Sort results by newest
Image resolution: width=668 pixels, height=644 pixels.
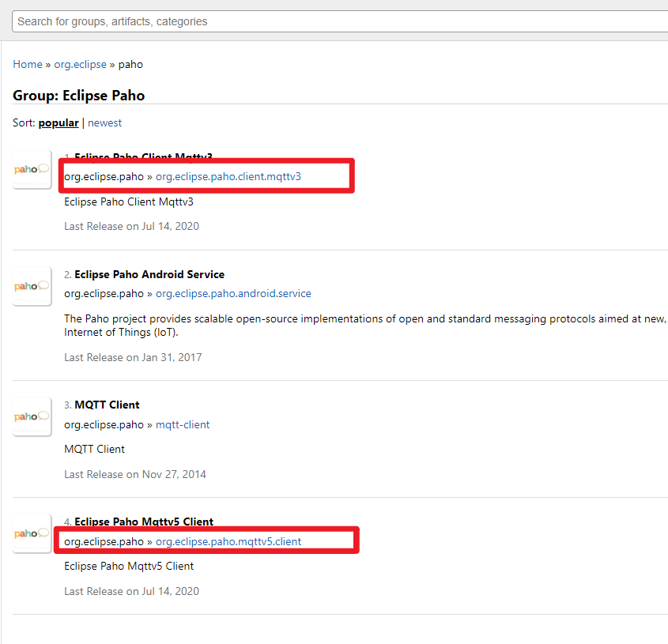pyautogui.click(x=104, y=122)
